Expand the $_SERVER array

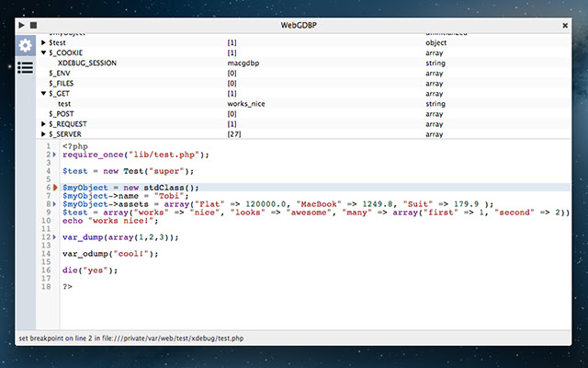[43, 133]
